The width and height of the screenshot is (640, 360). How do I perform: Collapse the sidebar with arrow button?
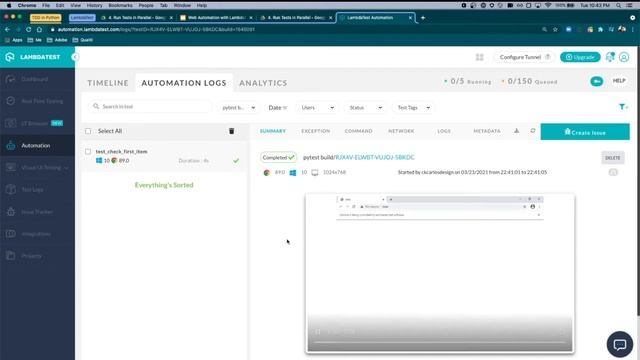click(75, 57)
